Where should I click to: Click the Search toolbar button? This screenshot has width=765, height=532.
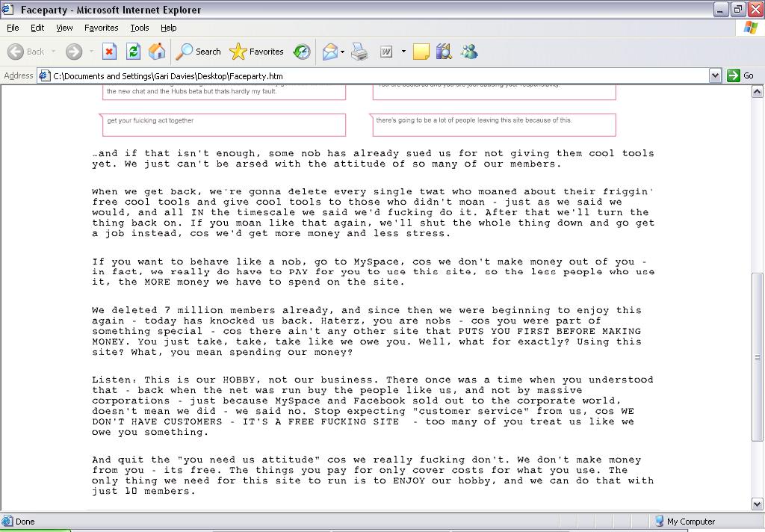point(199,52)
